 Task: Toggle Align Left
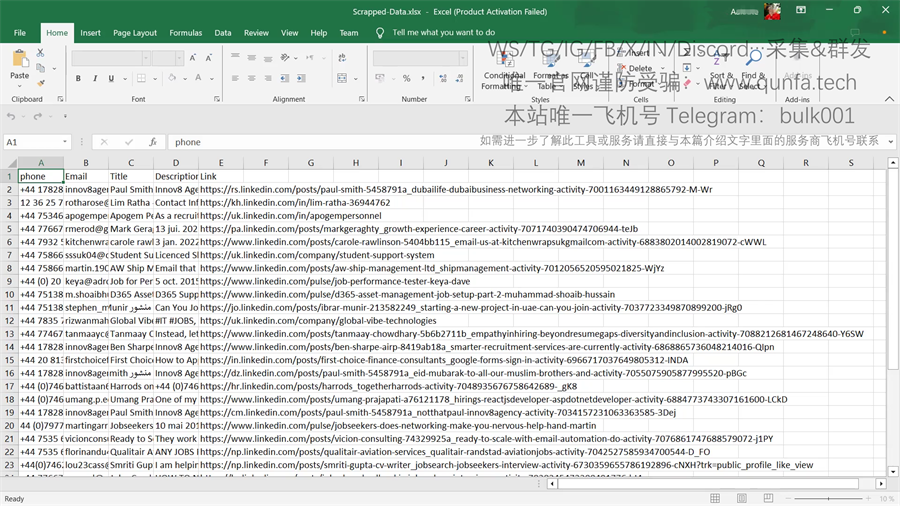(x=235, y=78)
